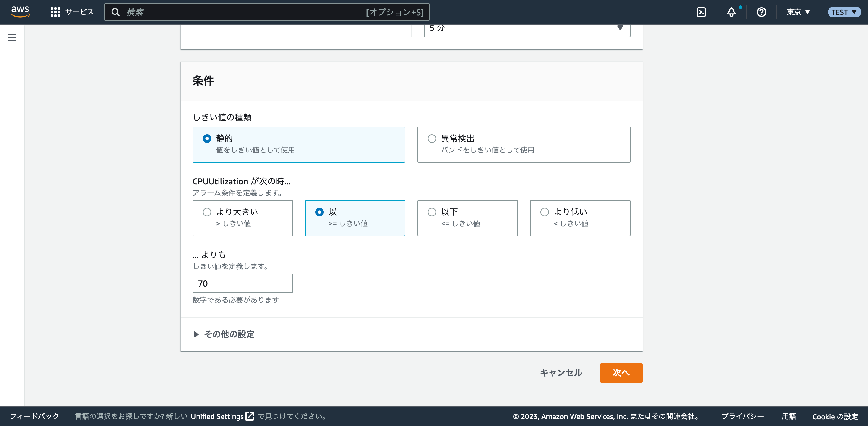Screen dimensions: 868x426
Task: Click the 次へ button
Action: (x=621, y=373)
